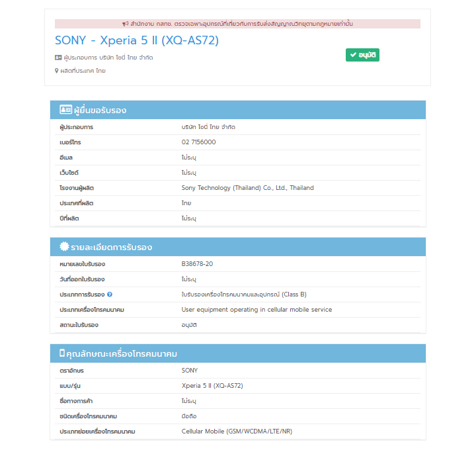Image resolution: width=476 pixels, height=450 pixels.
Task: Click the certificate seal icon in รายละเอียดการรับรอง header
Action: 64,246
